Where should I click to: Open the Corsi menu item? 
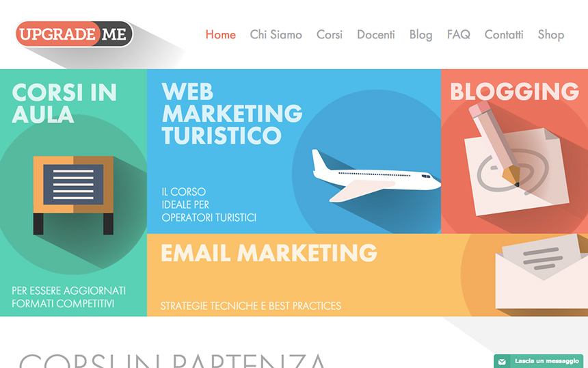coord(330,34)
